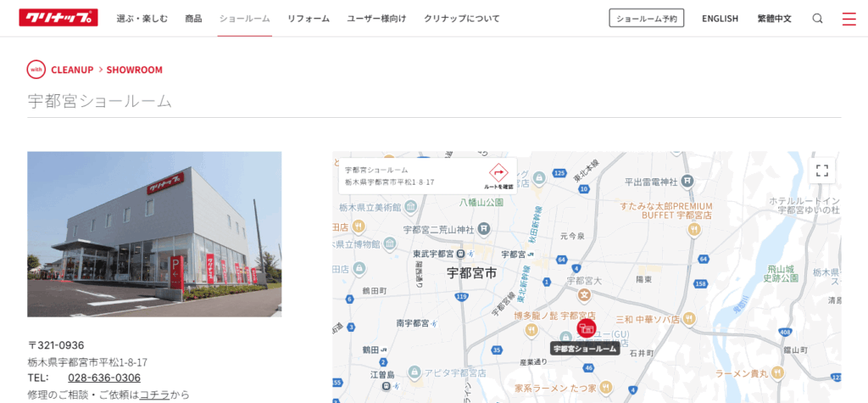The height and width of the screenshot is (403, 868).
Task: Open the red hamburger menu
Action: pos(849,19)
